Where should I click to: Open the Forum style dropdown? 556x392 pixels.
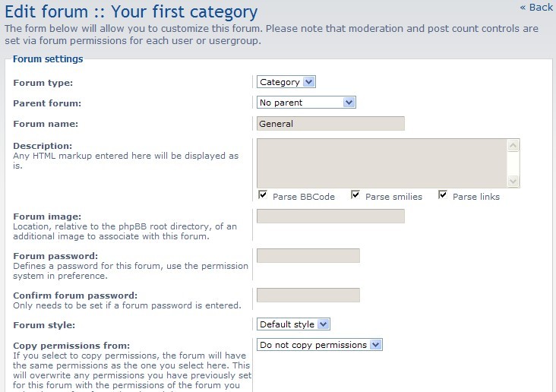pyautogui.click(x=292, y=324)
